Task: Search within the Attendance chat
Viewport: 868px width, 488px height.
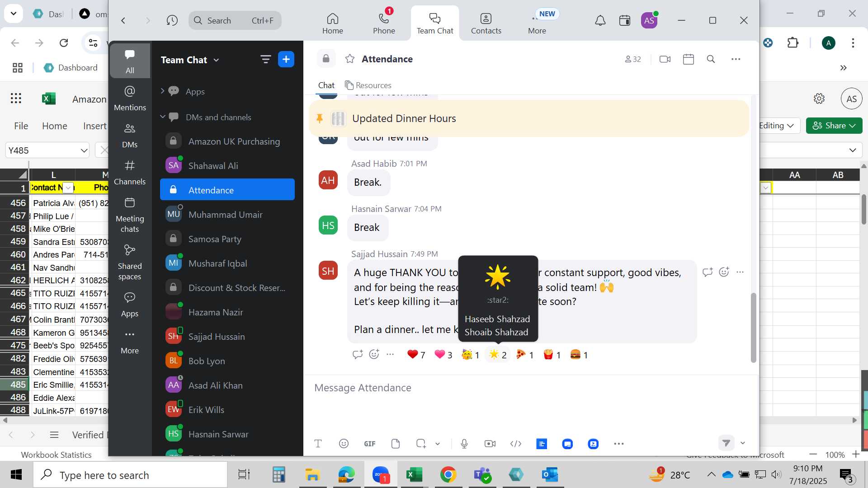Action: (711, 59)
